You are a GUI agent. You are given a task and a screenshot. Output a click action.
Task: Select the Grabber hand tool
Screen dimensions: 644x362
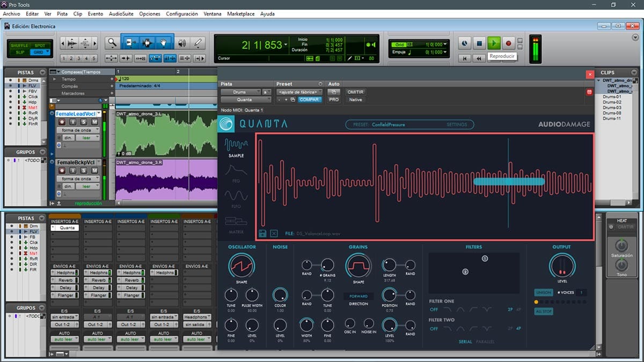coord(164,43)
